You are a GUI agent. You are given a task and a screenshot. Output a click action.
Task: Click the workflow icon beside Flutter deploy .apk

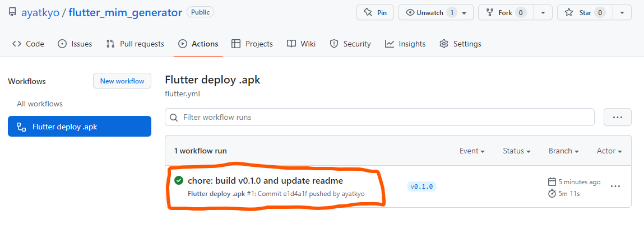pos(21,127)
